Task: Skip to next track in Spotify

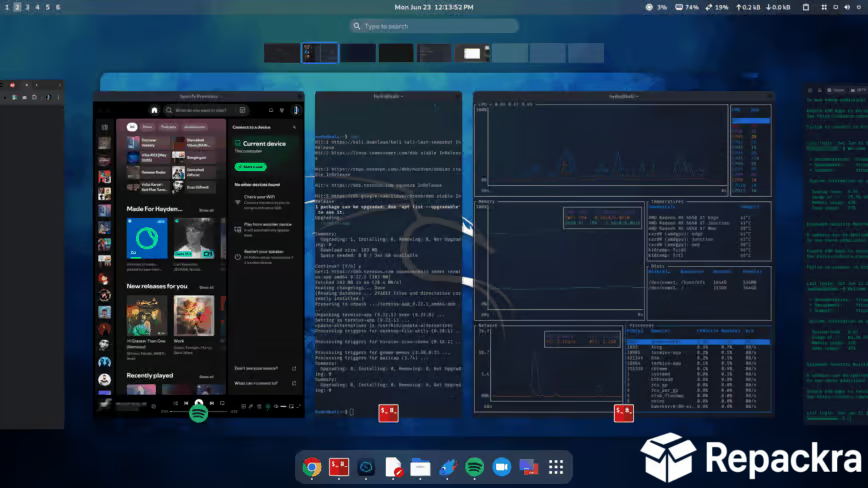Action: (x=212, y=403)
